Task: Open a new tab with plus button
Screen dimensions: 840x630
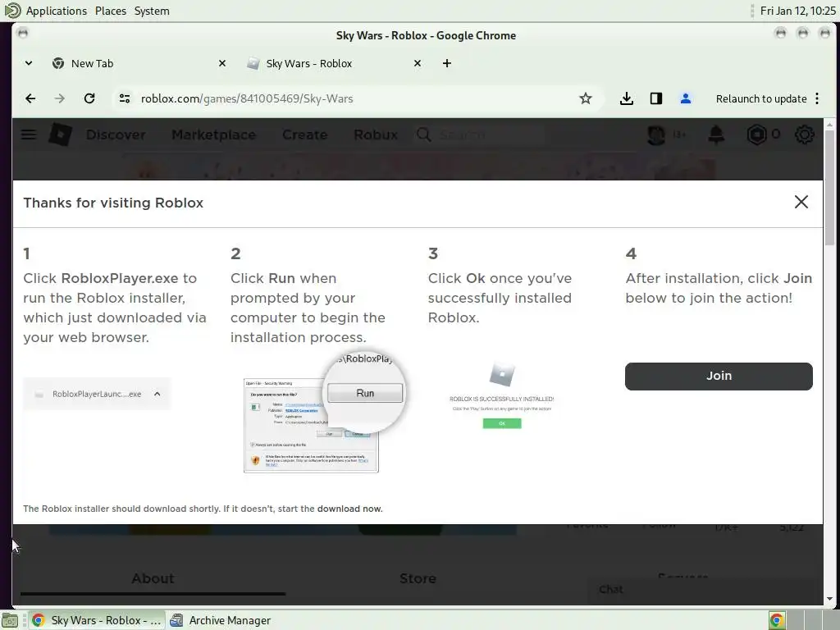Action: click(x=447, y=63)
